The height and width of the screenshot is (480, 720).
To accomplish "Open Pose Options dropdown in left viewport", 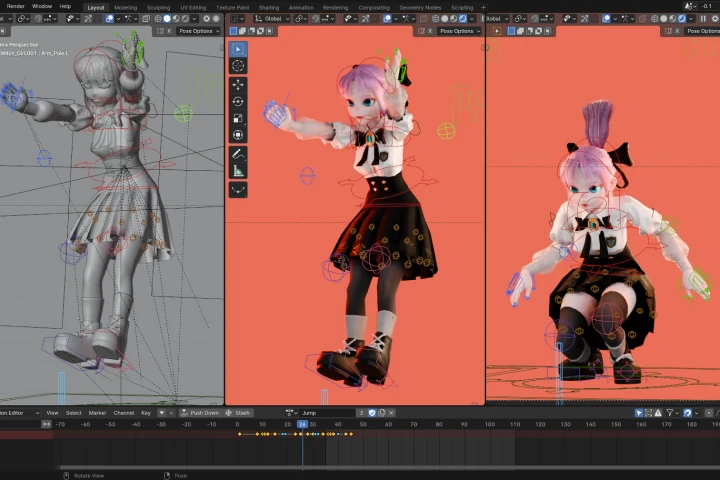I will (x=199, y=31).
